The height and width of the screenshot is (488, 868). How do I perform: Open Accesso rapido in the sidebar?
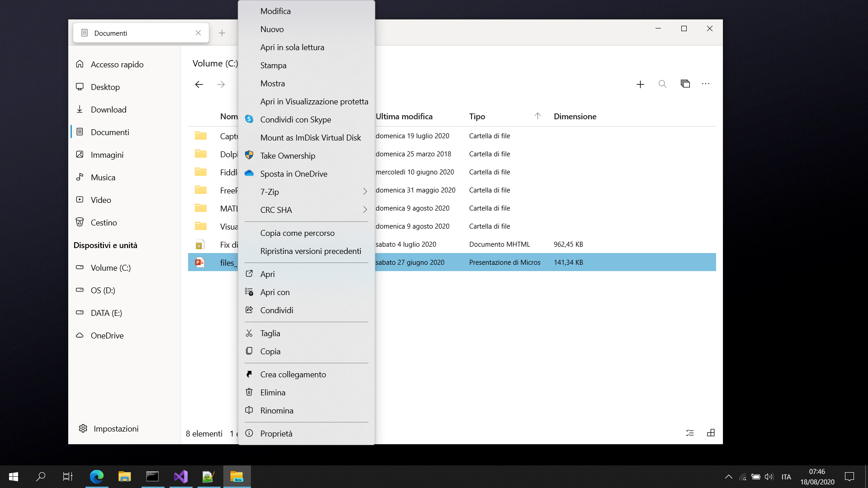(x=125, y=64)
